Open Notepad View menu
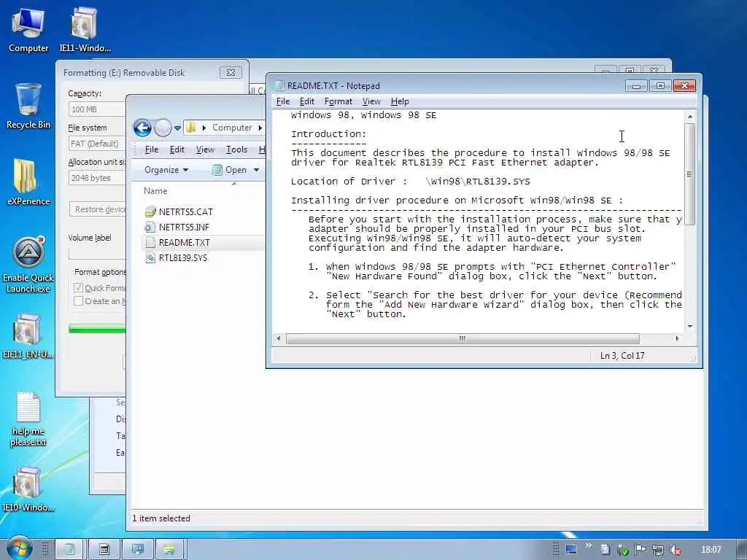The width and height of the screenshot is (747, 560). point(371,101)
